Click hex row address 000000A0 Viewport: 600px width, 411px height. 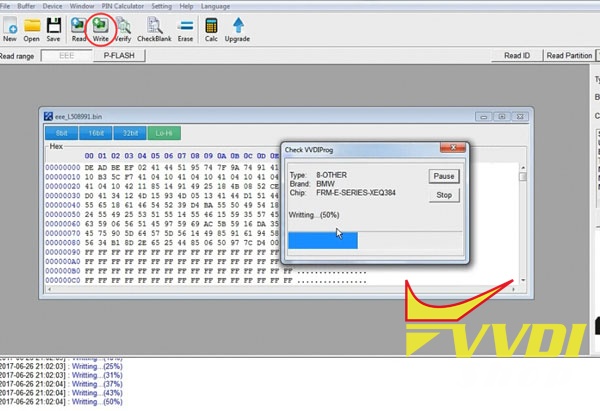[63, 262]
